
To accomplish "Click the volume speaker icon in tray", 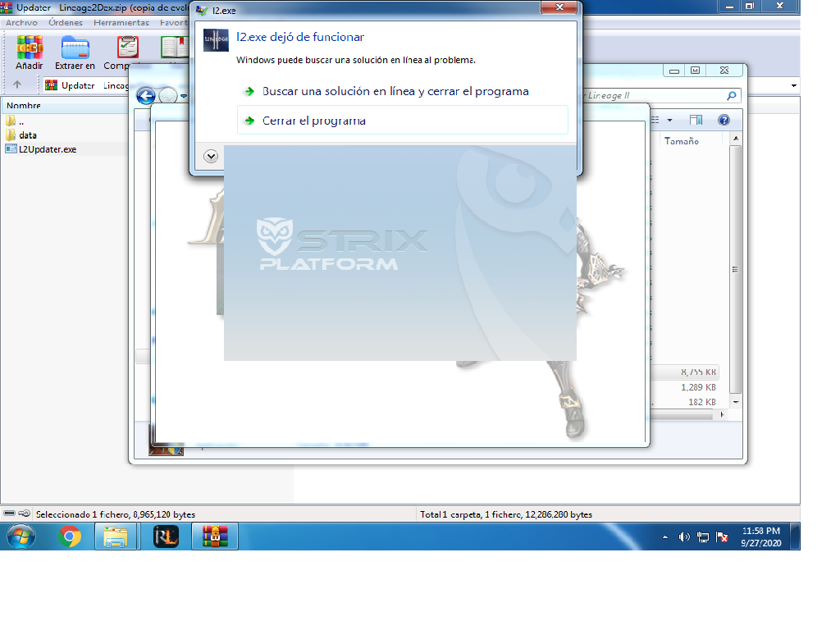I will click(684, 537).
